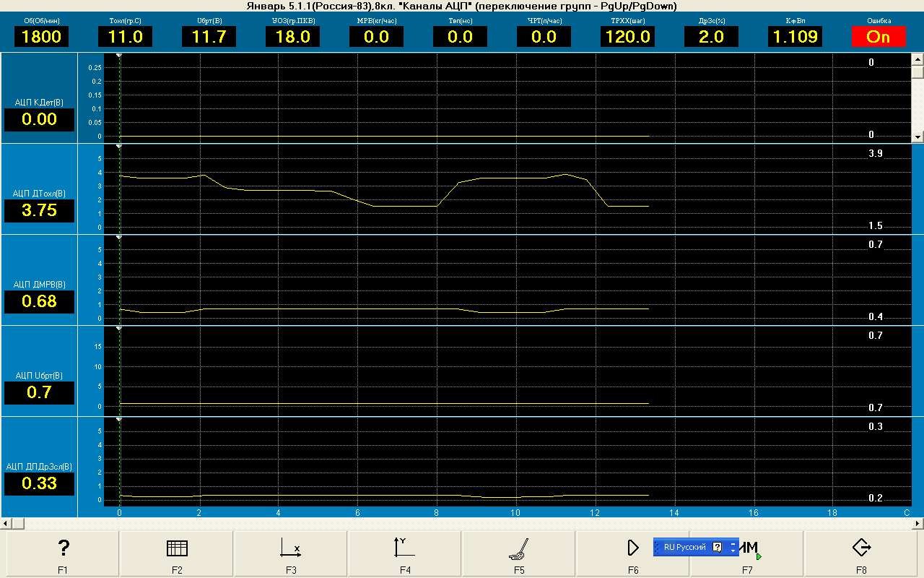Clear the graphs with the F5 broom button

pyautogui.click(x=519, y=555)
